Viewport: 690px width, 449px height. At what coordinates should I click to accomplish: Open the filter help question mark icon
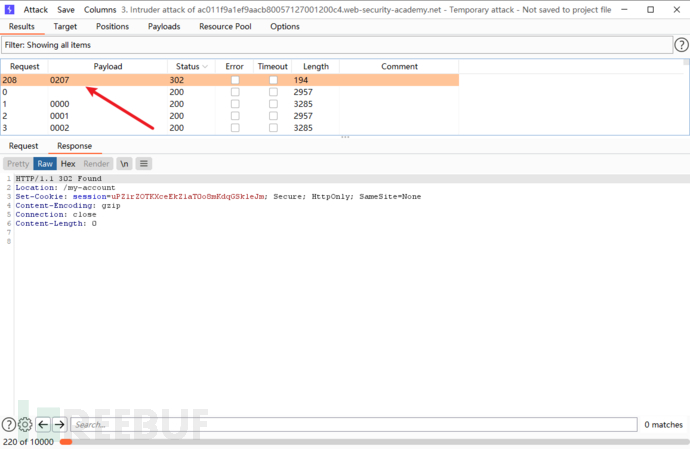tap(681, 45)
